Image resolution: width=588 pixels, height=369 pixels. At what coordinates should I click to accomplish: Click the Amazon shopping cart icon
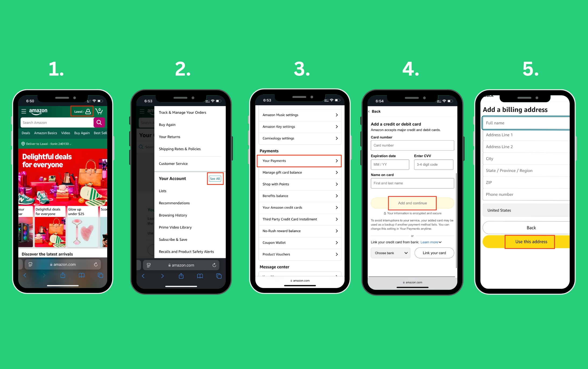click(99, 111)
